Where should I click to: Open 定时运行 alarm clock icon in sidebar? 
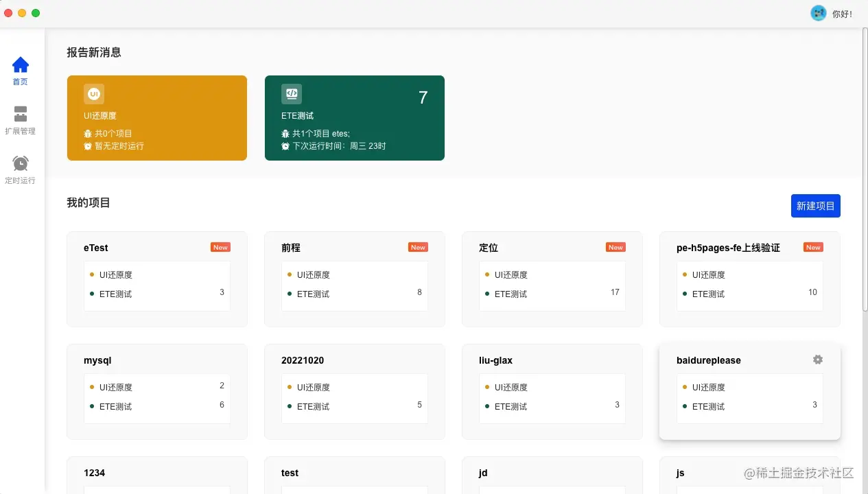pyautogui.click(x=20, y=163)
